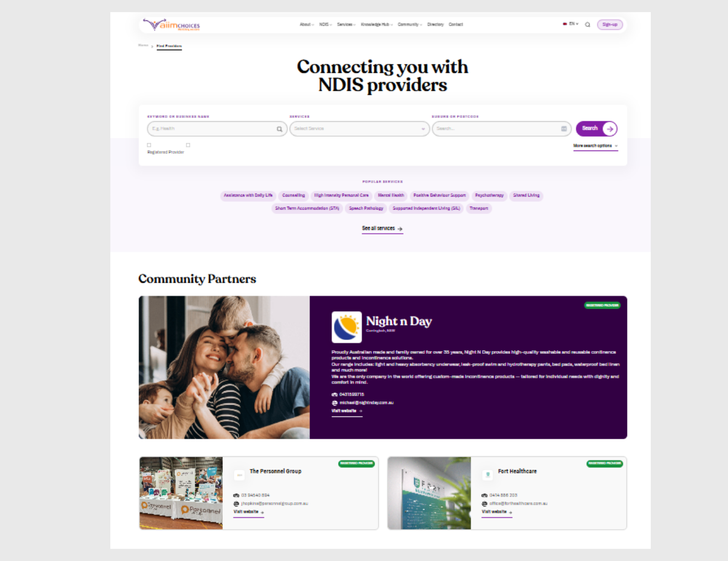Expand More search options
Image resolution: width=728 pixels, height=561 pixels.
[x=595, y=146]
